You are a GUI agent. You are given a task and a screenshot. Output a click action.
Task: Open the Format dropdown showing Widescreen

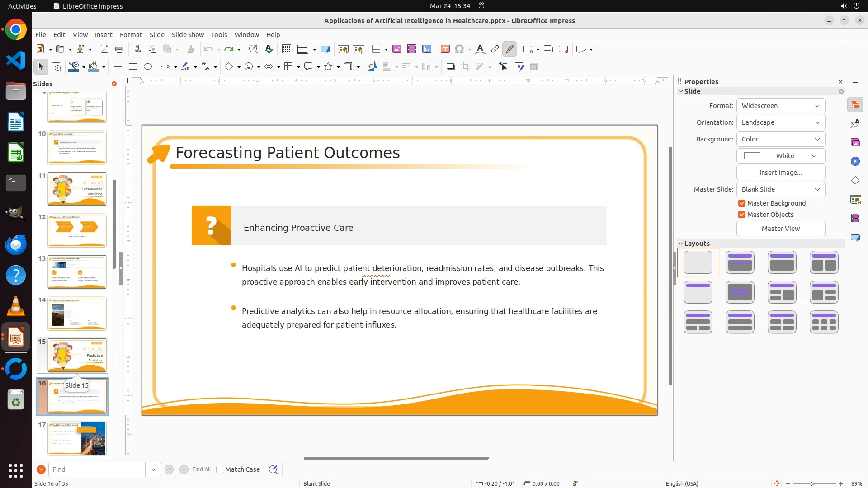[780, 106]
